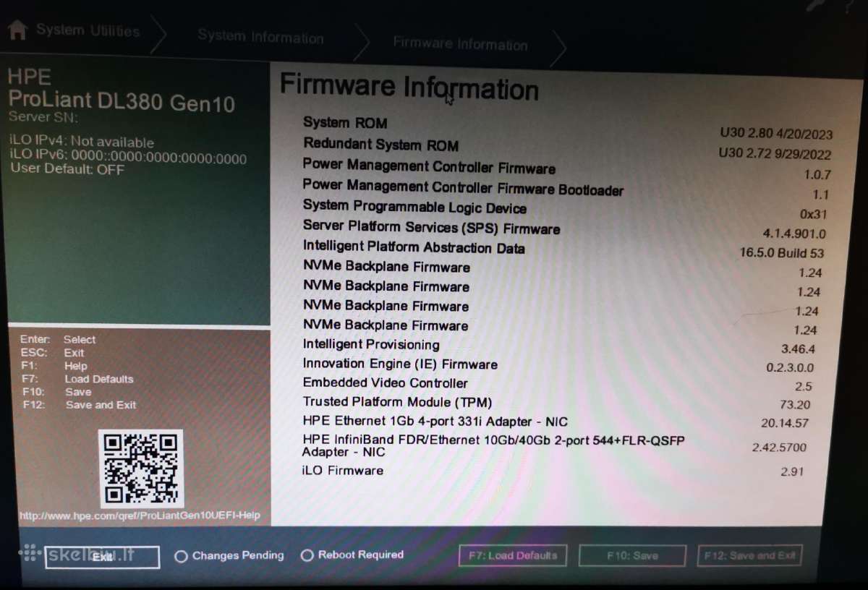Click the QR code help image
Image resolution: width=868 pixels, height=590 pixels.
140,469
